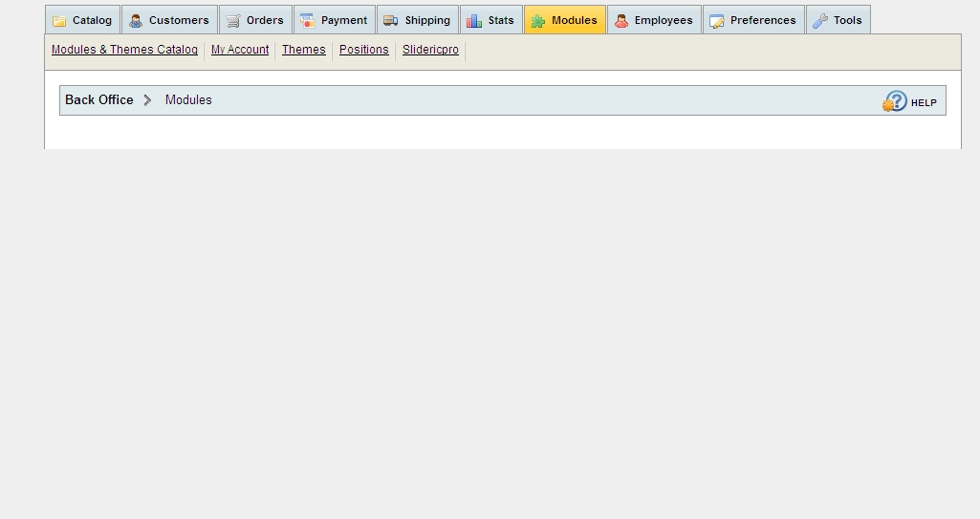This screenshot has width=980, height=519.
Task: Click the Modules puzzle piece icon
Action: coord(538,21)
